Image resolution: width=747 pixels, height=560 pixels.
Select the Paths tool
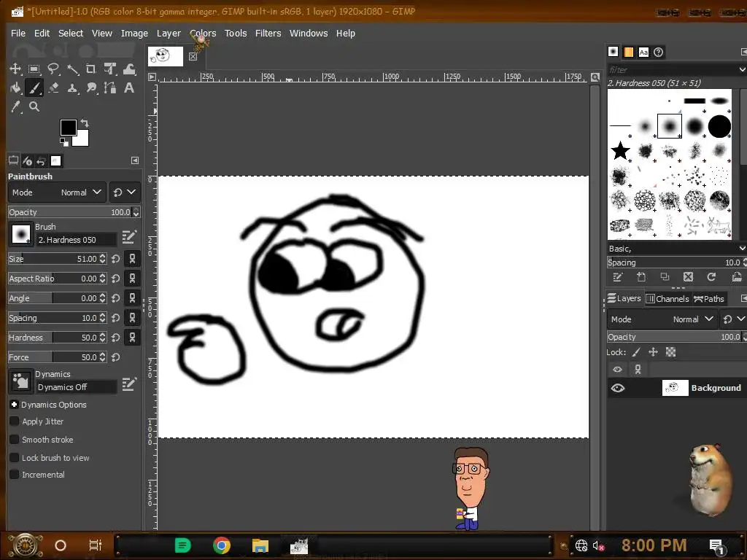110,87
